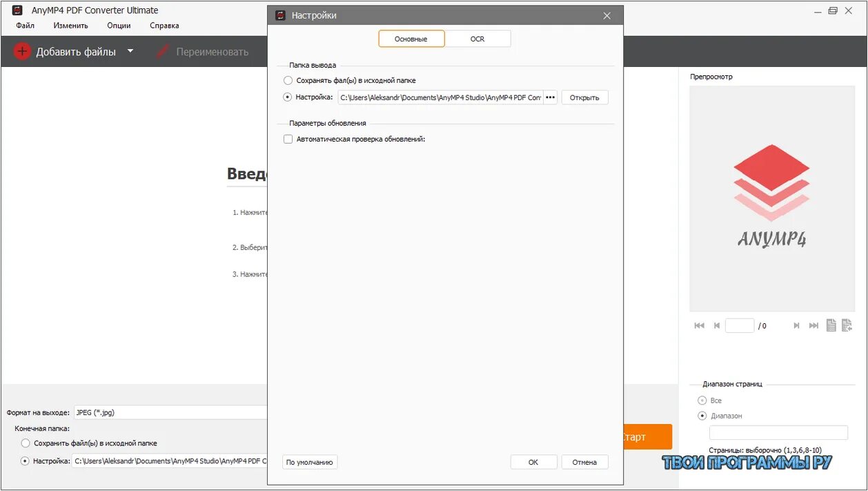Image resolution: width=868 pixels, height=491 pixels.
Task: Go to previous page in preview
Action: (717, 325)
